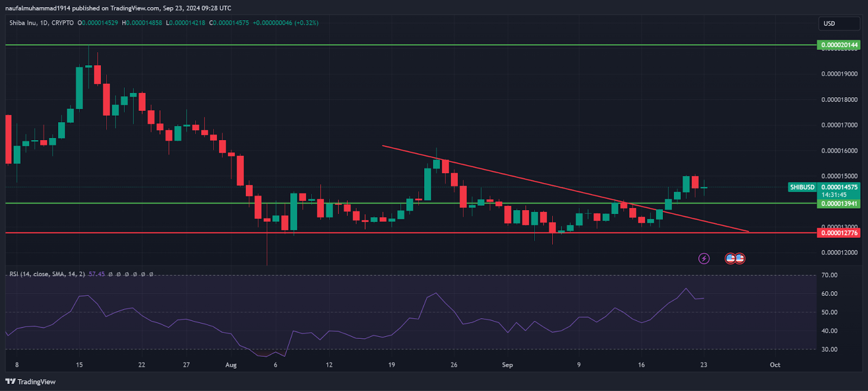
Task: Click the TradingView logo at bottom left
Action: 30,382
